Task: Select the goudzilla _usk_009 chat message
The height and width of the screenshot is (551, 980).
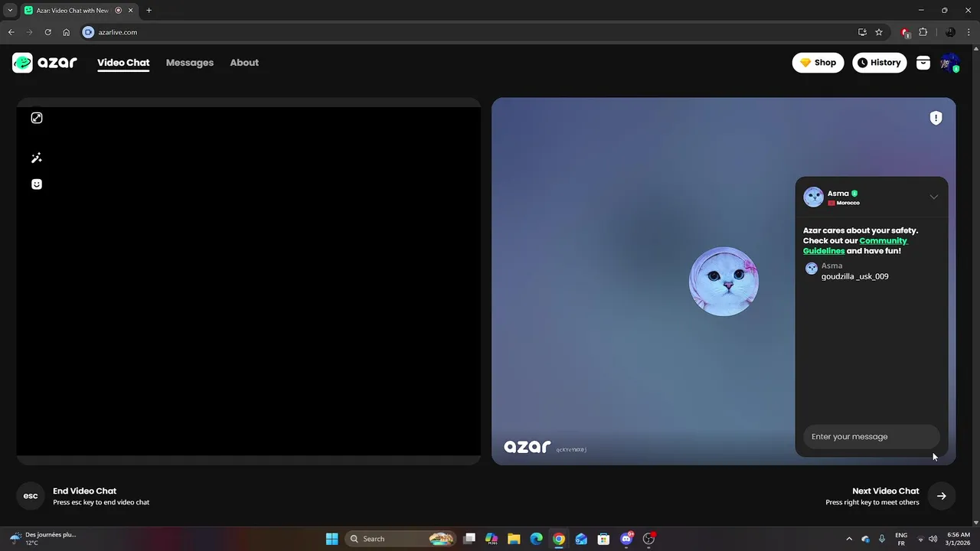Action: pos(855,276)
